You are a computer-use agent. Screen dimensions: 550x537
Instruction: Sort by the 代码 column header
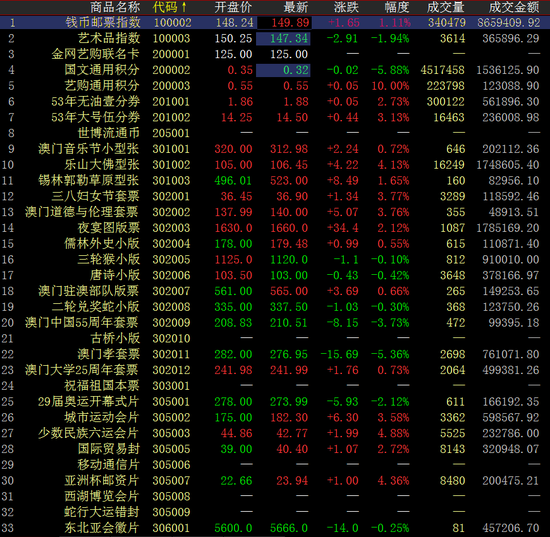[169, 7]
